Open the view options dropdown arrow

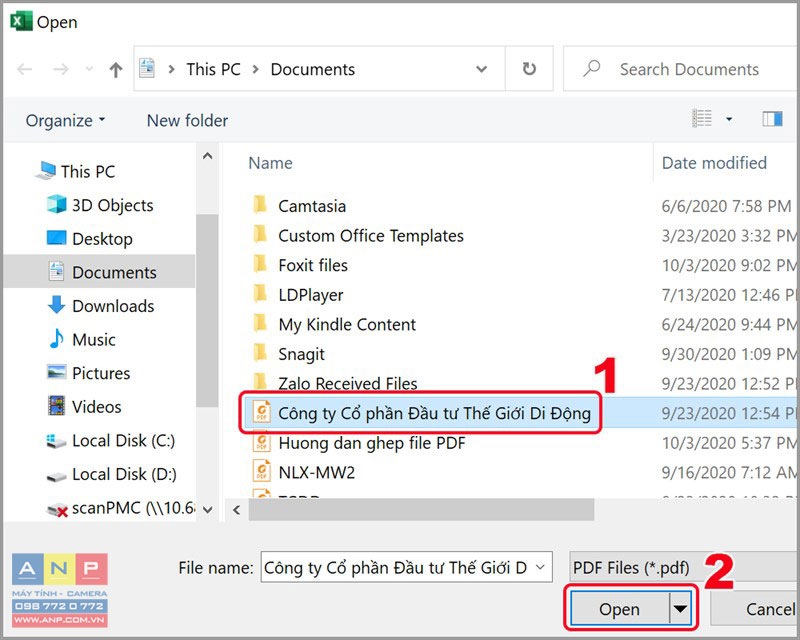(x=729, y=119)
